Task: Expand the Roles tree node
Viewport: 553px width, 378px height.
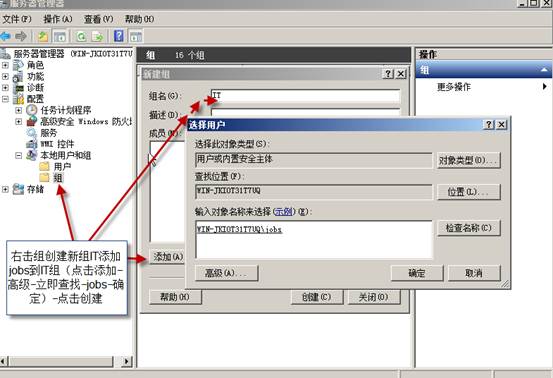Action: pos(5,65)
